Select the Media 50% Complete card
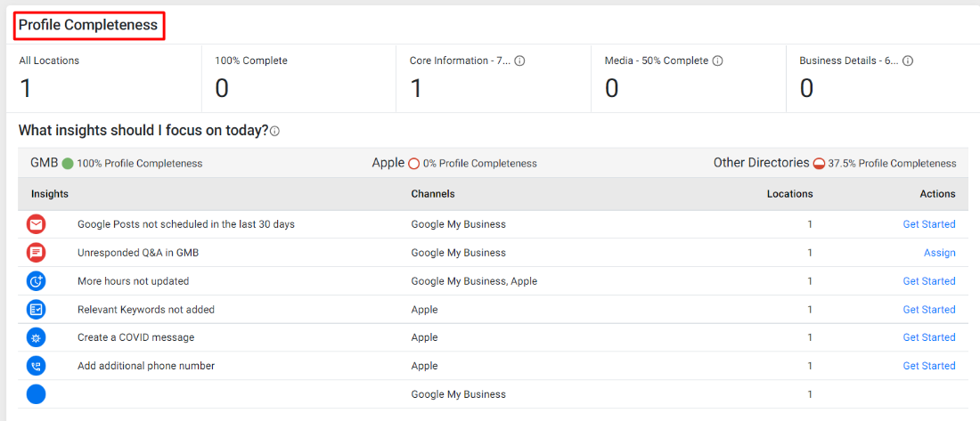 [x=688, y=78]
